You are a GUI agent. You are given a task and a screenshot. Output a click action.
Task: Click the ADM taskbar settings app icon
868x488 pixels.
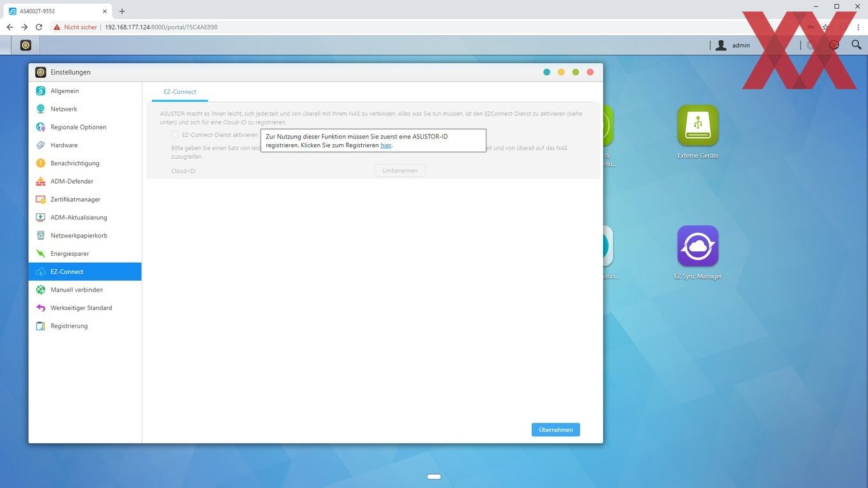coord(26,45)
